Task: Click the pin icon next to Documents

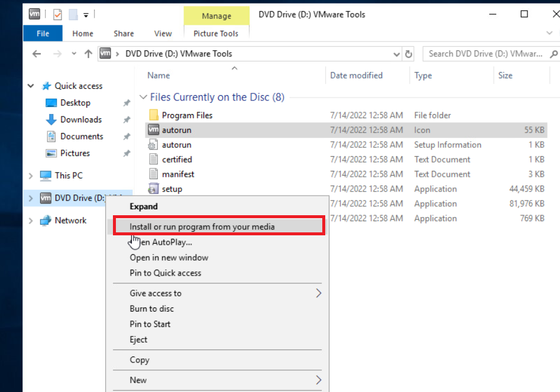Action: [127, 137]
